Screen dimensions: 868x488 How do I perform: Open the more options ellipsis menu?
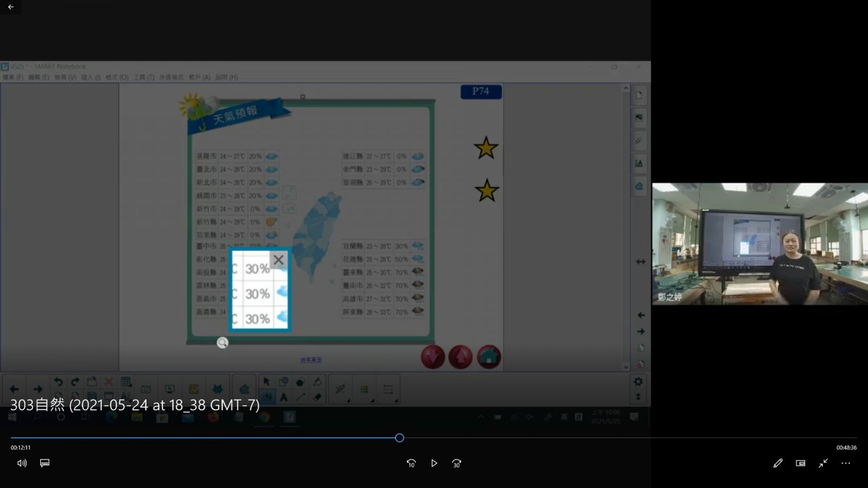(x=846, y=463)
